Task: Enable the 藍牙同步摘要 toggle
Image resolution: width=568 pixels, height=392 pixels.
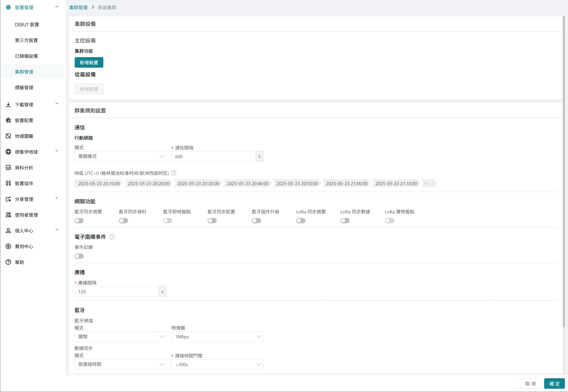Action: click(79, 221)
